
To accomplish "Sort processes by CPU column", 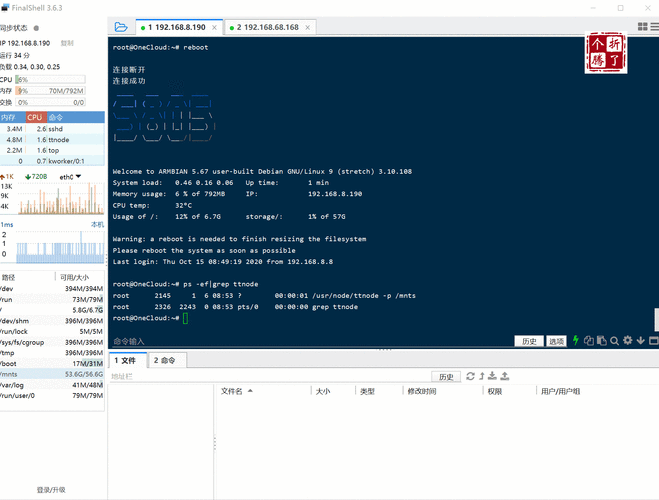I will 35,117.
